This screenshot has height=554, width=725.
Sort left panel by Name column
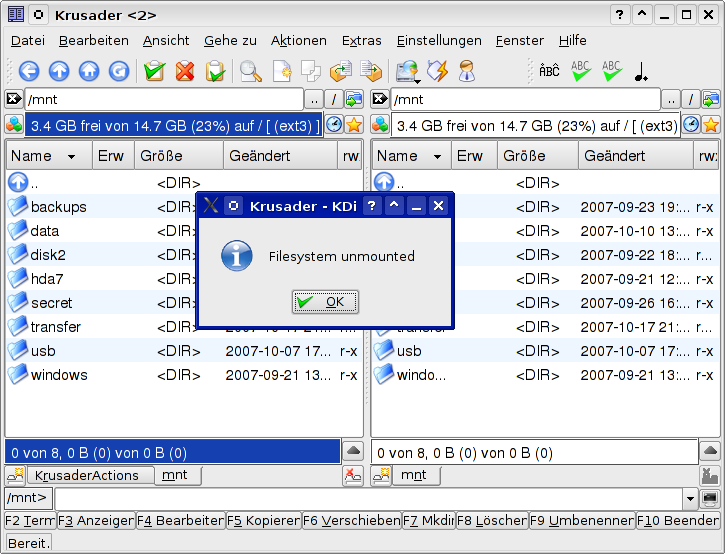[49, 156]
